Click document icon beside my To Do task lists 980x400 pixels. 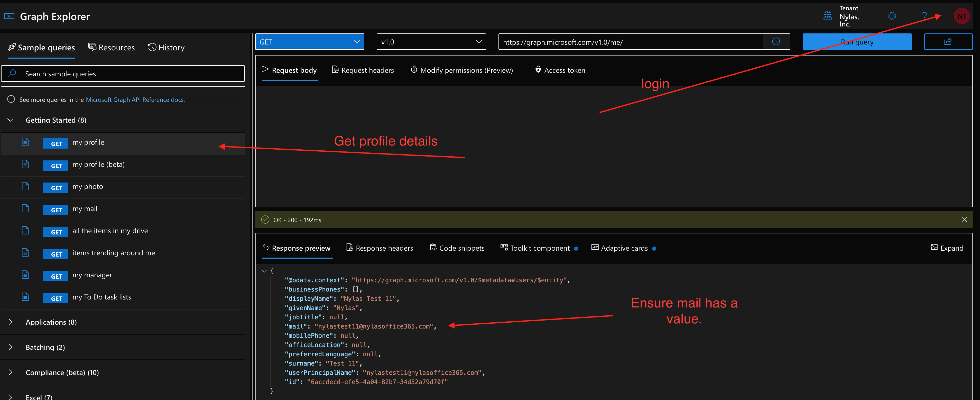coord(25,297)
